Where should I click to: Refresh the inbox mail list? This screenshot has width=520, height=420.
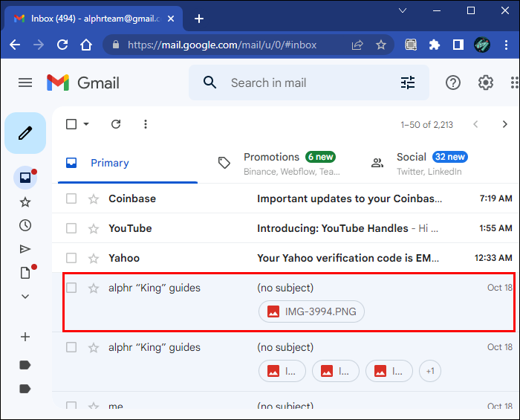(x=116, y=124)
